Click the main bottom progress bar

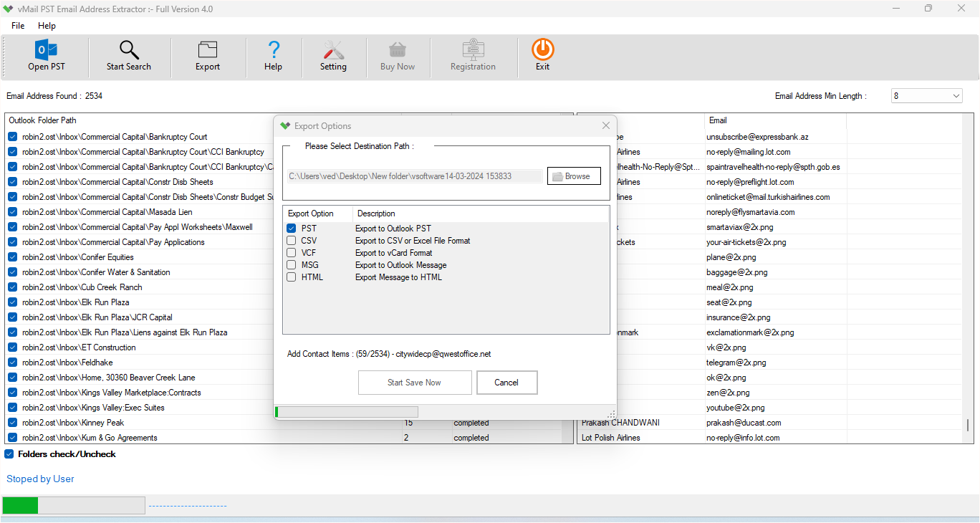pos(74,506)
